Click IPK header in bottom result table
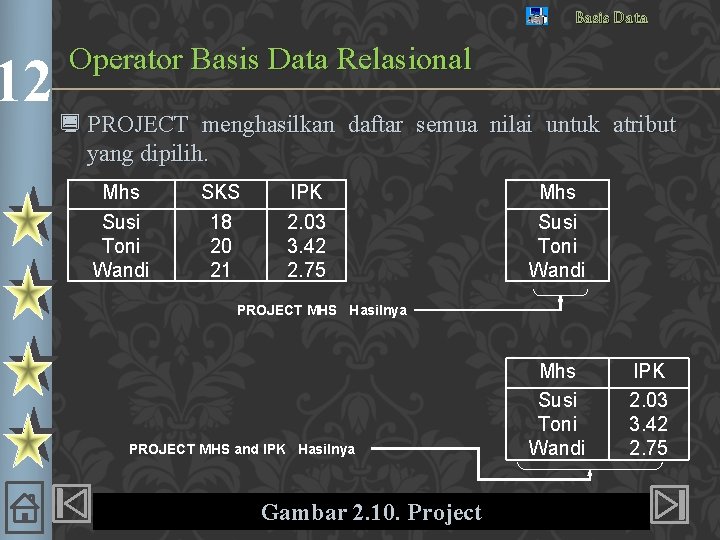 (x=649, y=371)
